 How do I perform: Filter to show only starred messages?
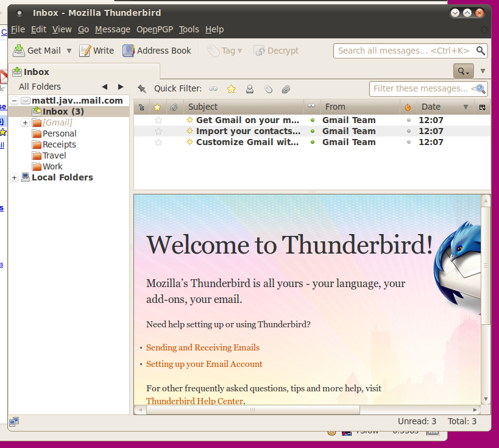(232, 89)
